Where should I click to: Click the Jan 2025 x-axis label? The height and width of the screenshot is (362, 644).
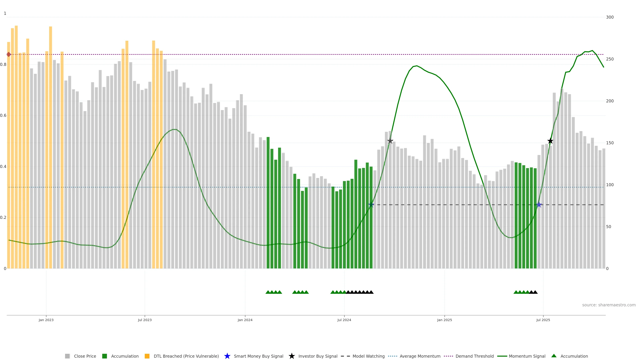pyautogui.click(x=444, y=320)
